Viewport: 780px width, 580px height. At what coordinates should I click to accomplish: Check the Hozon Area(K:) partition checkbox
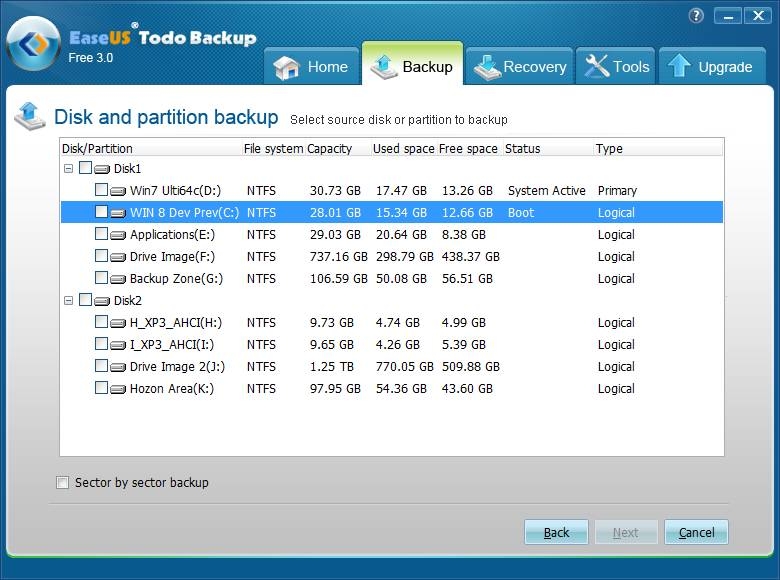tap(101, 387)
